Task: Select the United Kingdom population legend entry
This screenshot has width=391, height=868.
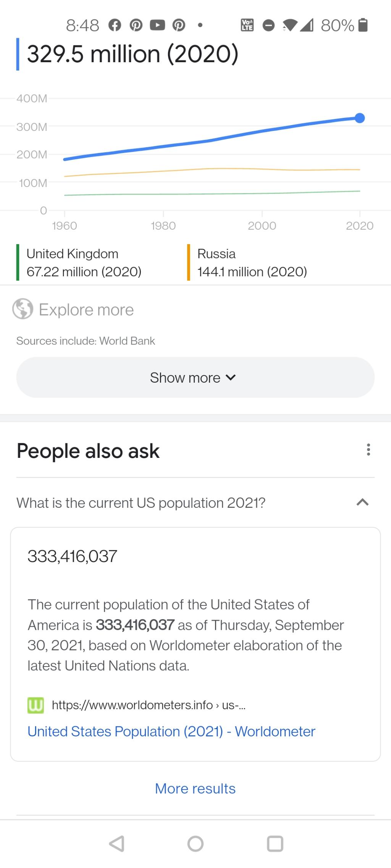Action: (x=84, y=262)
